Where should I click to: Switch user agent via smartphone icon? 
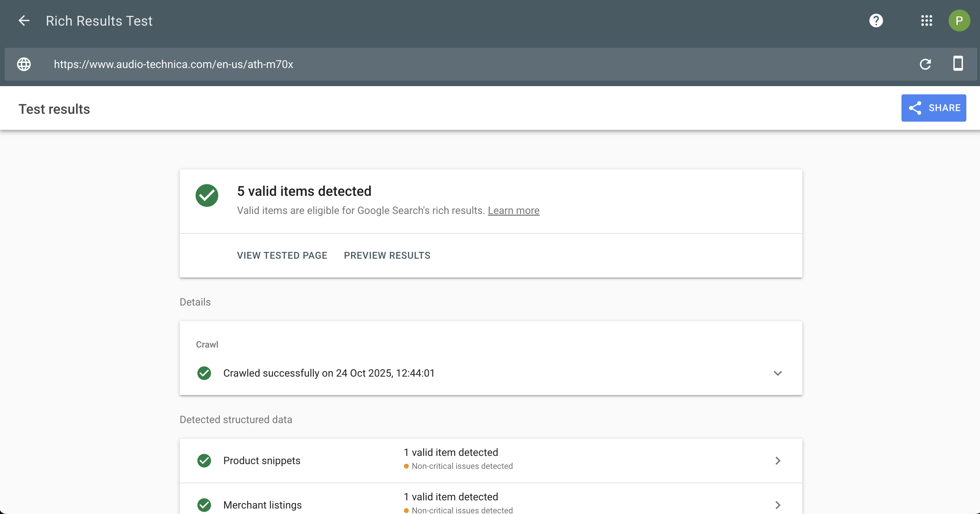tap(958, 63)
